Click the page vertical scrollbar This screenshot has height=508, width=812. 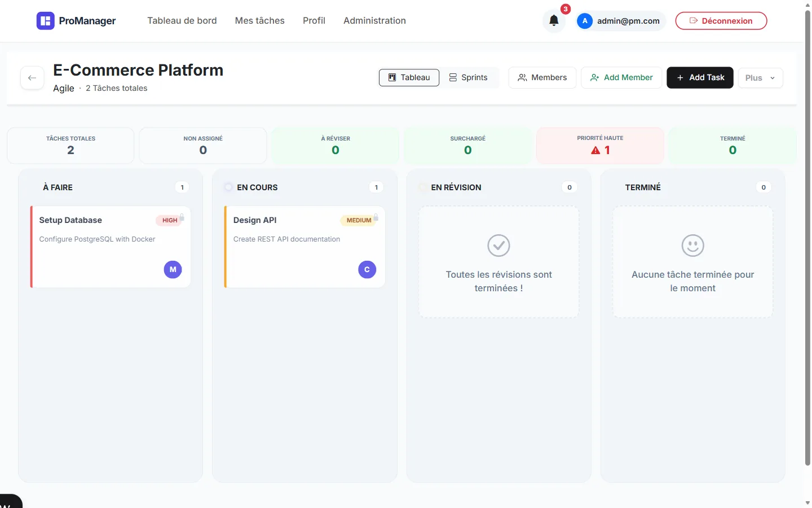click(807, 237)
